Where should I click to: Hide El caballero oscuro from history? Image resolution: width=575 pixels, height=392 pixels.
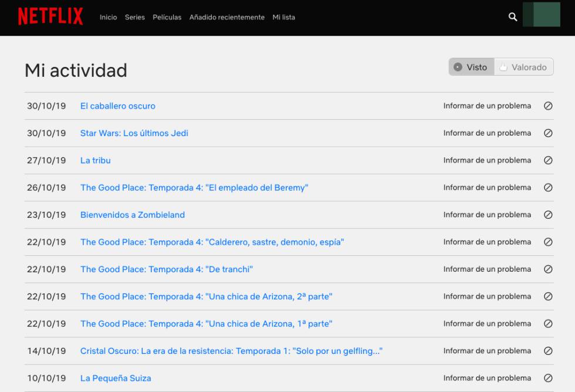click(548, 106)
